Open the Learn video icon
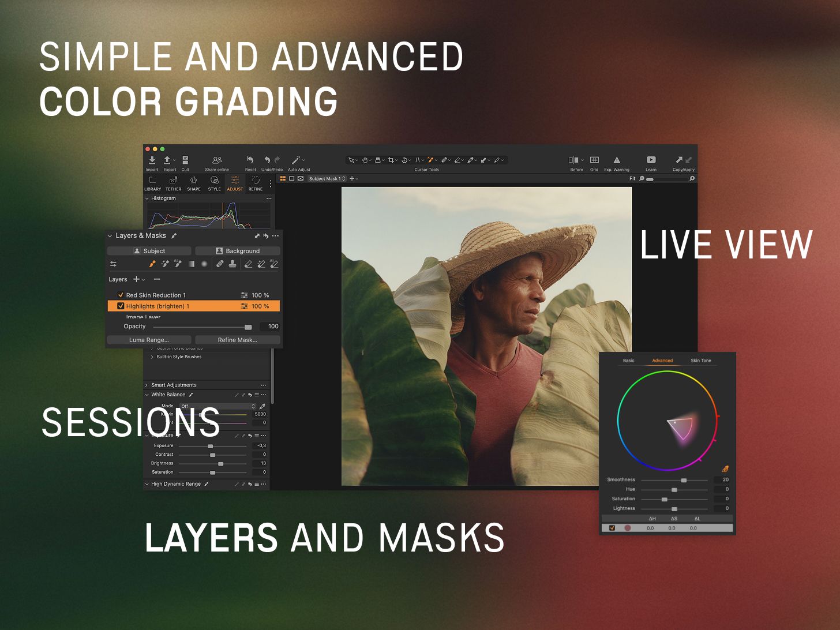 [651, 160]
